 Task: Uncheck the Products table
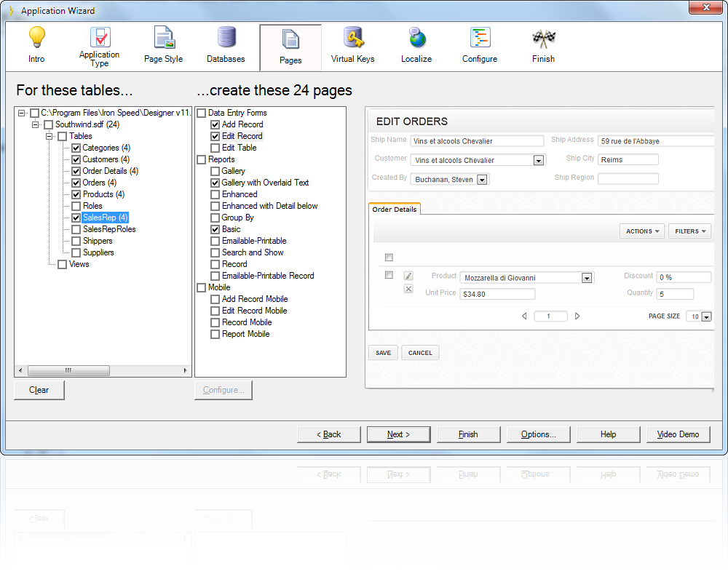pos(76,194)
